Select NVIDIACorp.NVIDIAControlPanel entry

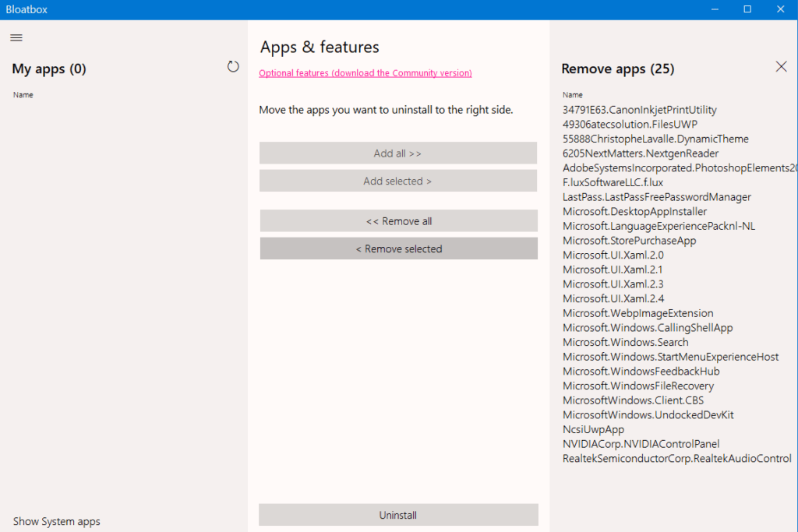click(641, 443)
